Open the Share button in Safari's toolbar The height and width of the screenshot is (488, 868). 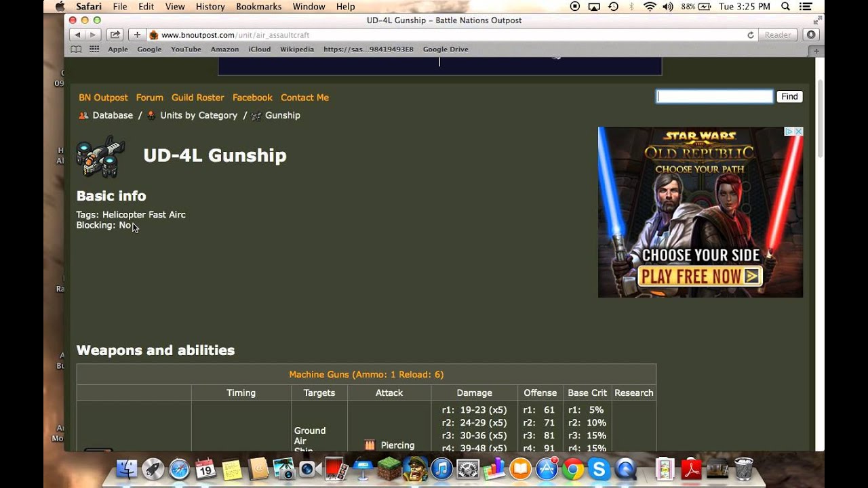point(115,35)
